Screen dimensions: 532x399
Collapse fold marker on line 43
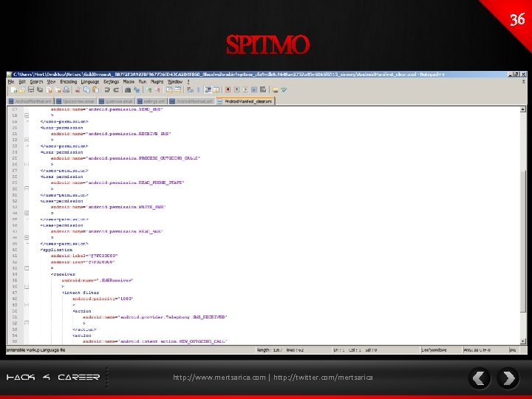point(27,268)
